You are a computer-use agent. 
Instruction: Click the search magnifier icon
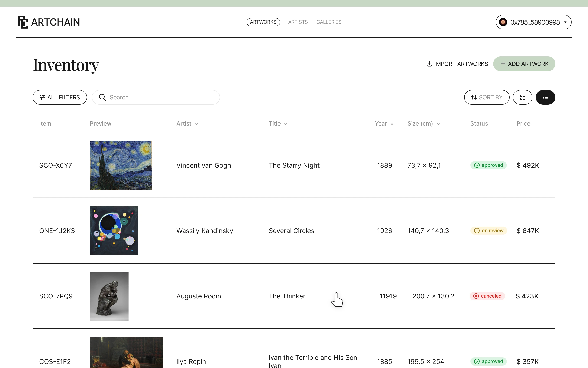102,97
